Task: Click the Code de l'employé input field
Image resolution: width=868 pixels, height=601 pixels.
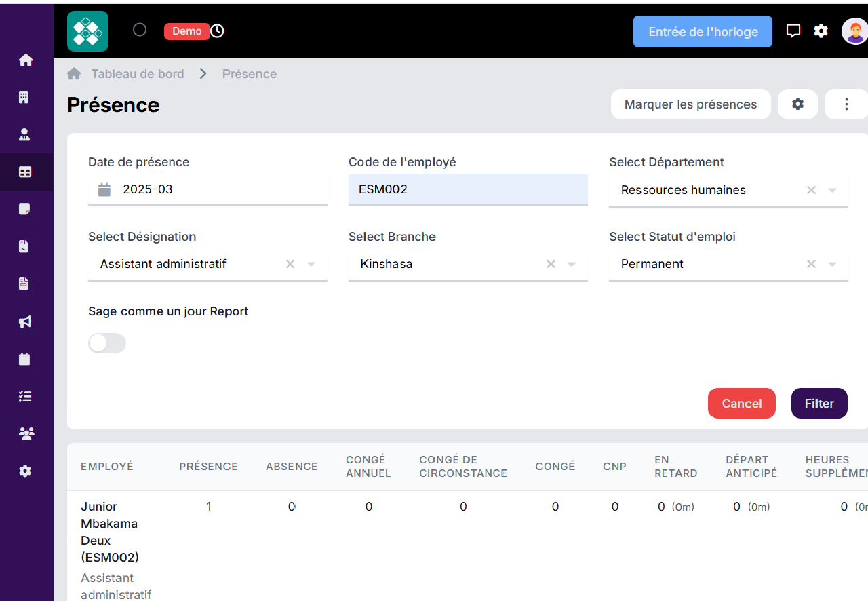Action: (468, 189)
